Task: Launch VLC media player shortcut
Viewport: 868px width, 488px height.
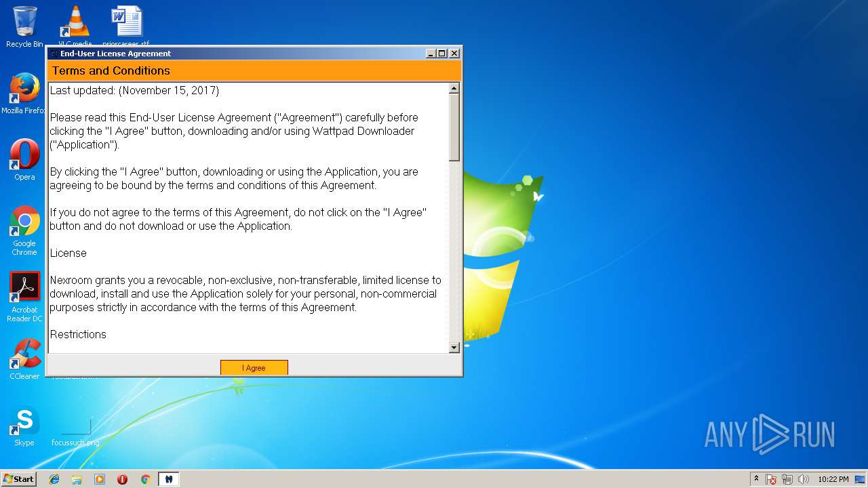Action: tap(75, 27)
